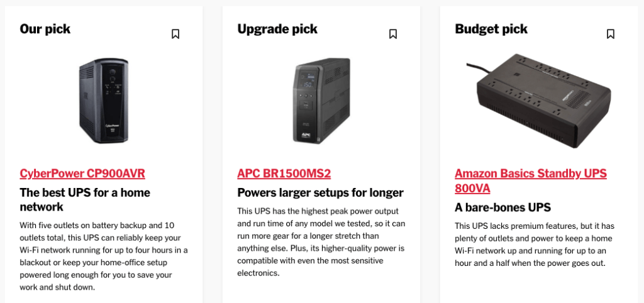644x303 pixels.
Task: Click the "Upgrade pick" heading
Action: click(x=277, y=29)
